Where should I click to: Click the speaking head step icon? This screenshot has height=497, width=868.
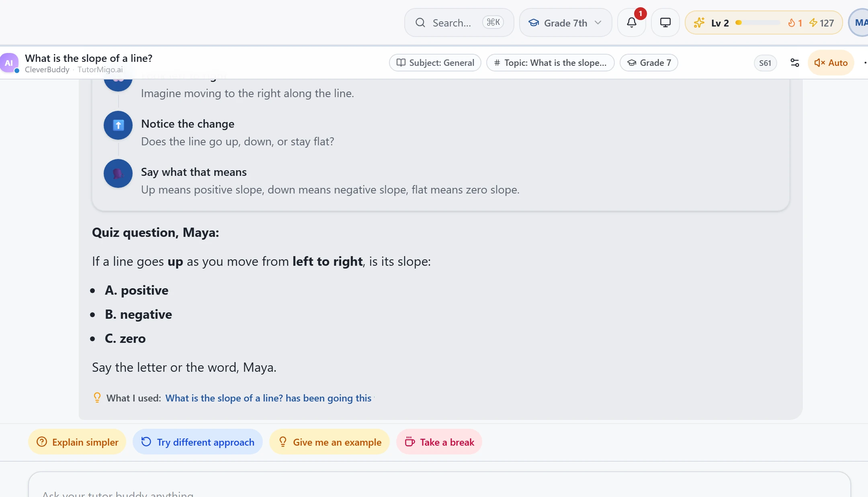pyautogui.click(x=118, y=173)
